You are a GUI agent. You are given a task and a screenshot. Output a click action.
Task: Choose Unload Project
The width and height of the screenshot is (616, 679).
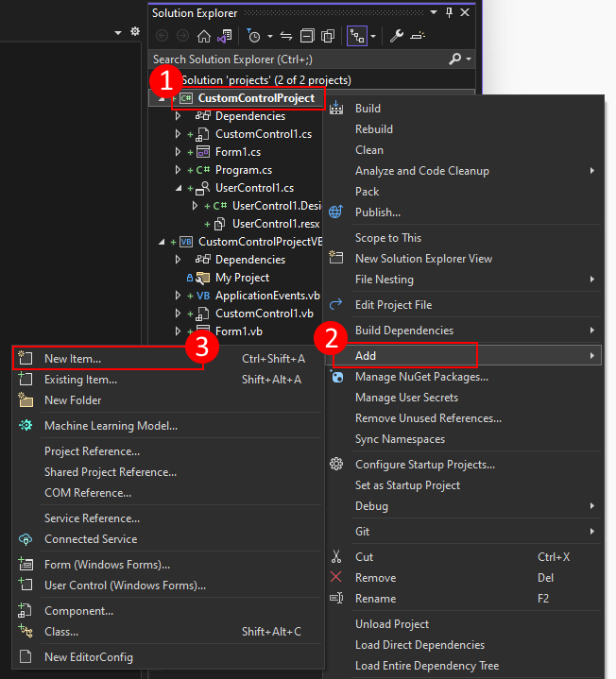coord(392,624)
